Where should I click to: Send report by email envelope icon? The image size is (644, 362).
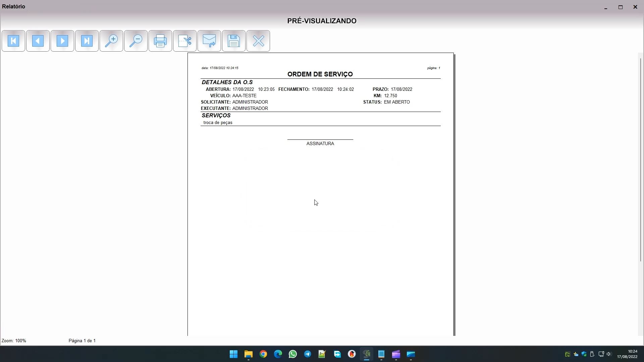[x=209, y=41]
